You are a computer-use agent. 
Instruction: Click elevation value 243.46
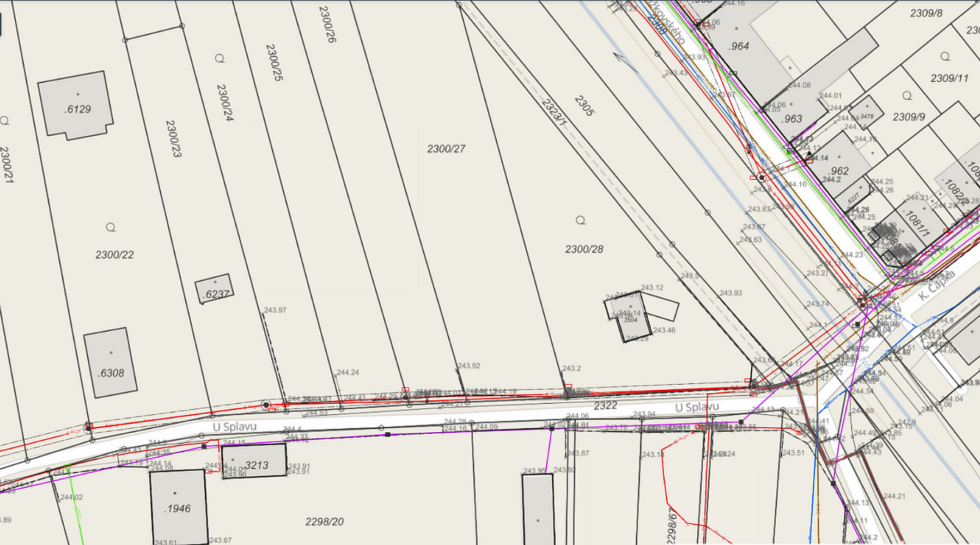[664, 330]
